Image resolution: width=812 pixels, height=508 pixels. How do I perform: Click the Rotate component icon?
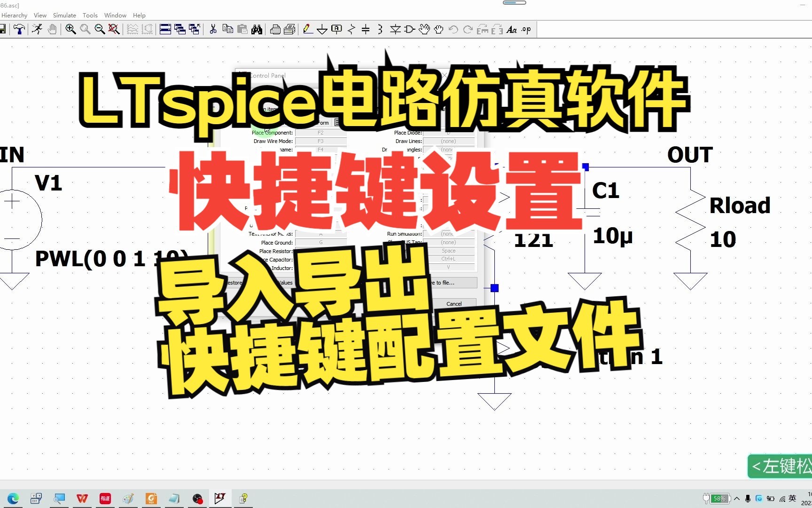click(x=483, y=30)
